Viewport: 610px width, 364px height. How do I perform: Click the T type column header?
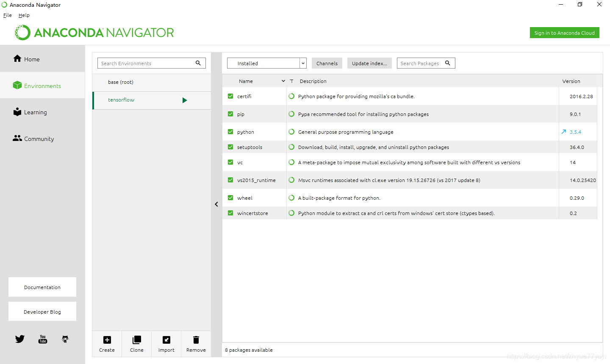tap(291, 81)
